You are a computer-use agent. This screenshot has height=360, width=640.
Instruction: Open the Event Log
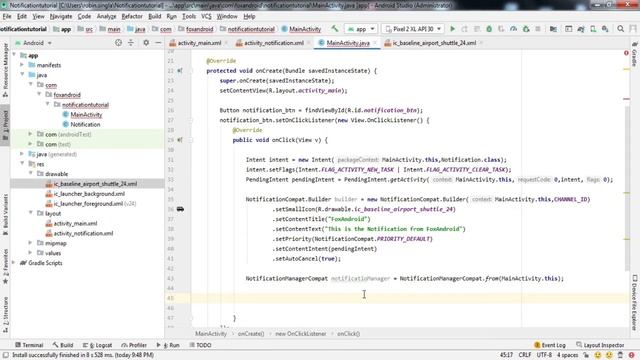550,345
